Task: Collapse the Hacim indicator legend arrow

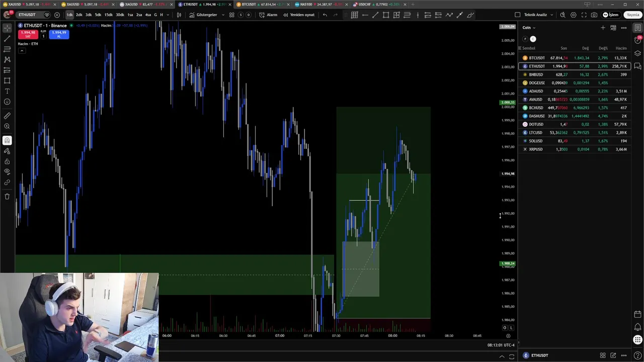Action: click(x=22, y=51)
